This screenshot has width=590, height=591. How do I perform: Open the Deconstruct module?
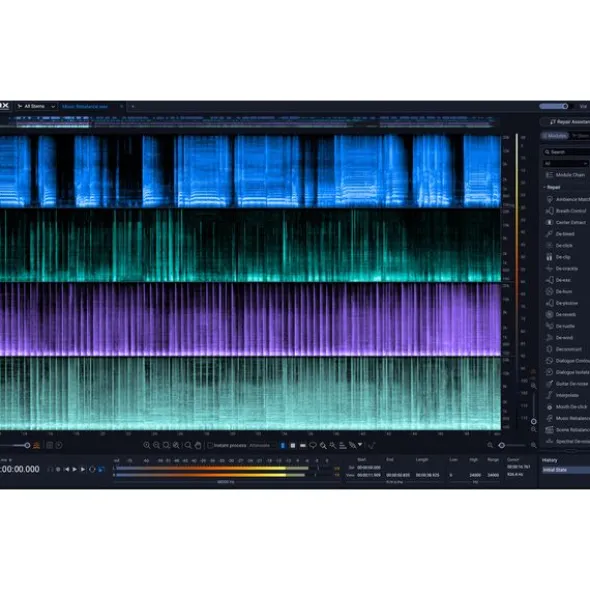(x=565, y=349)
